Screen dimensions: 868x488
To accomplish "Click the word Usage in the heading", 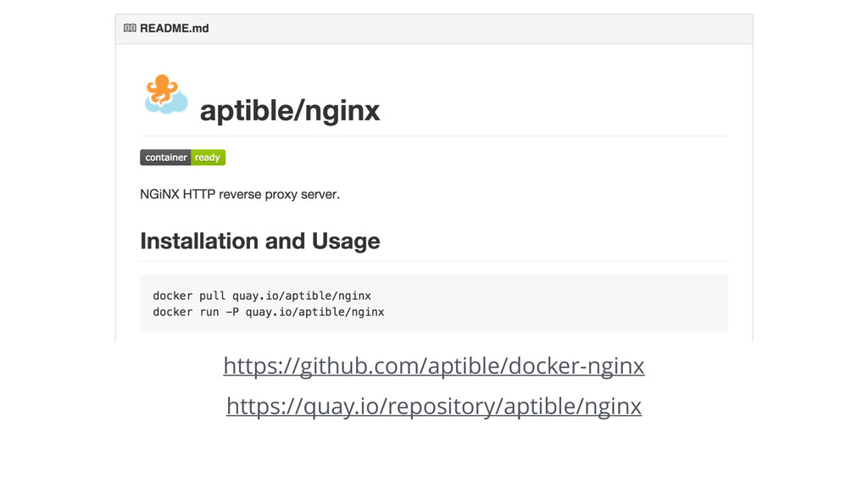I will point(346,241).
